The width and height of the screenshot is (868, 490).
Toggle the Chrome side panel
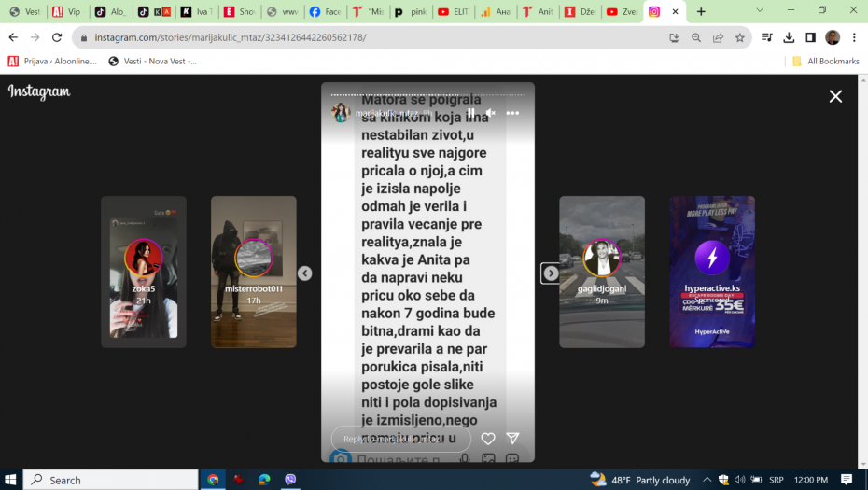[810, 37]
